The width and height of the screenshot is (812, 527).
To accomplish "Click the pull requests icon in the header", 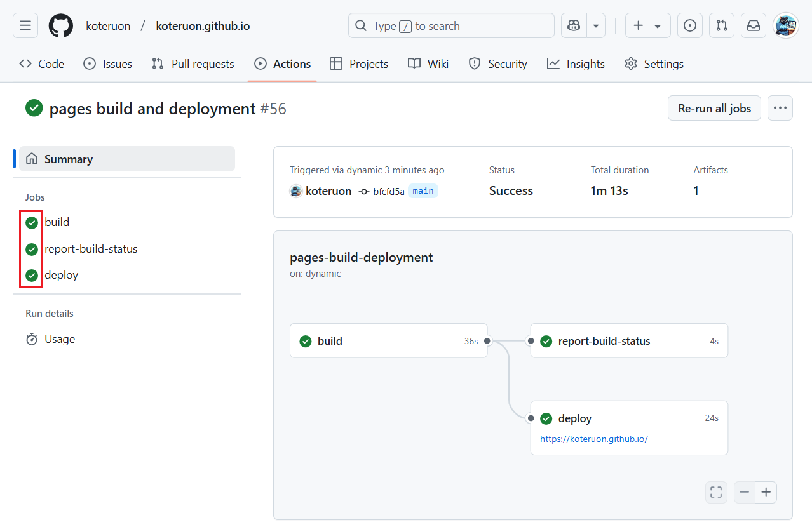I will point(721,25).
